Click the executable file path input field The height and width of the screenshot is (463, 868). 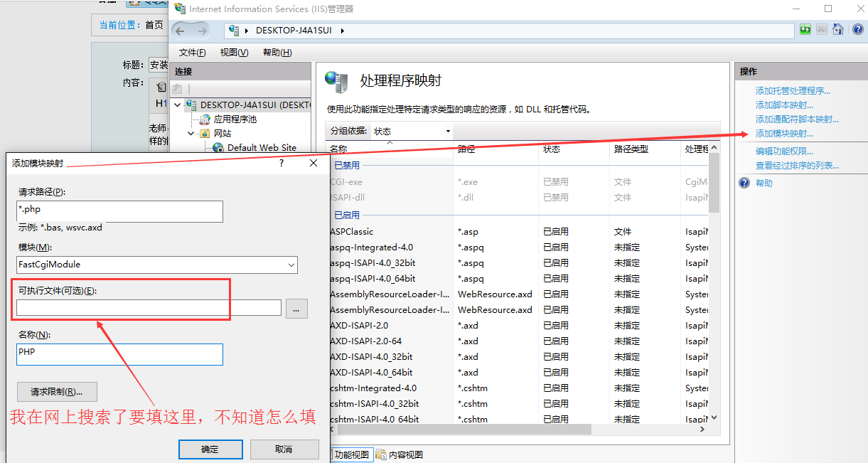click(x=149, y=308)
